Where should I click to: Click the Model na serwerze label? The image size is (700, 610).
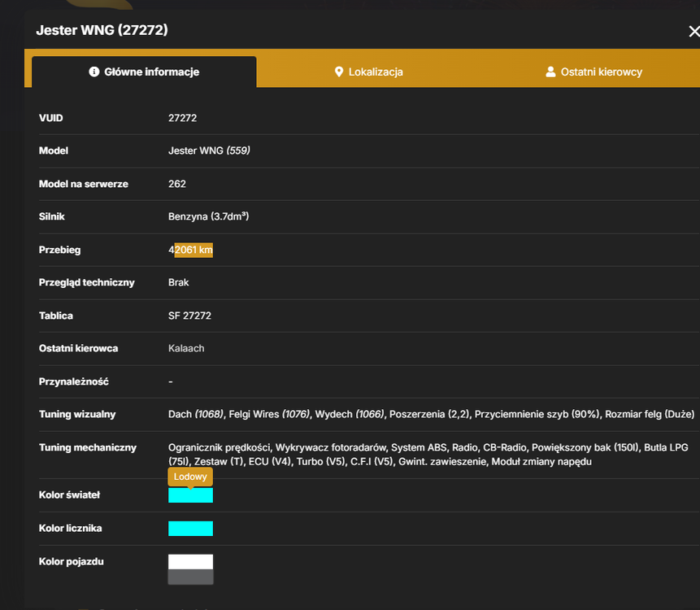click(84, 184)
